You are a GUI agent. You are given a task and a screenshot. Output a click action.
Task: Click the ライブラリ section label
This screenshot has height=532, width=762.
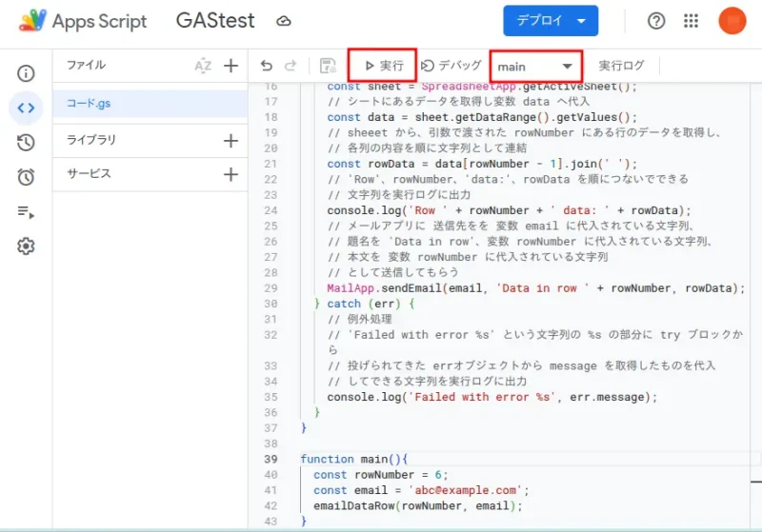(91, 140)
